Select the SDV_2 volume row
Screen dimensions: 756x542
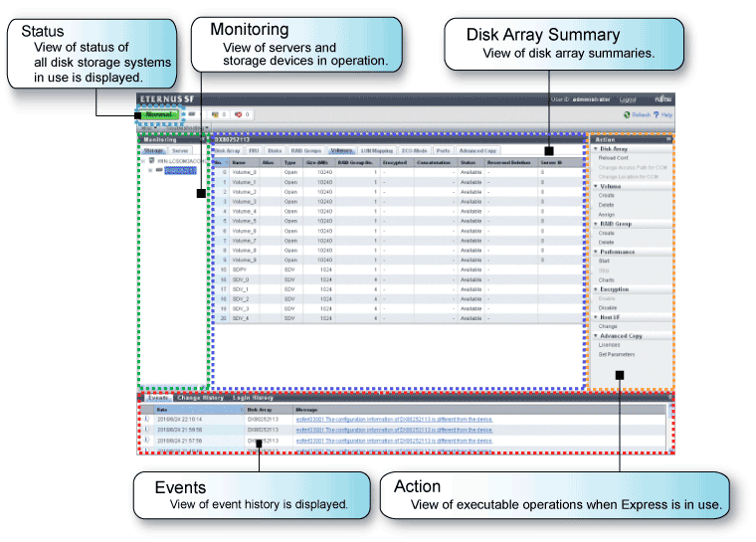398,299
